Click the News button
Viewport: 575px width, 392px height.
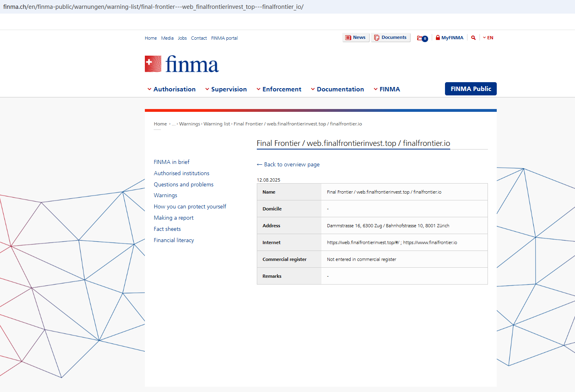click(x=356, y=38)
